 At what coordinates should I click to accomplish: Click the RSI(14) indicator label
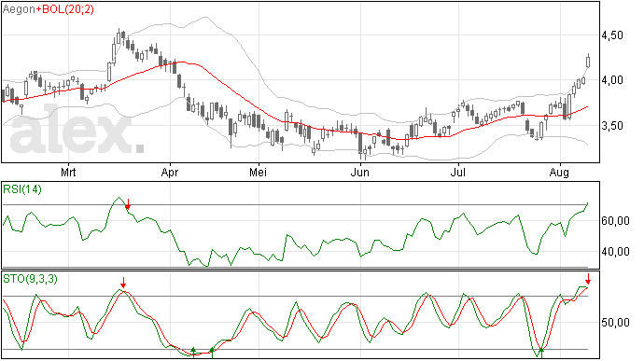tap(22, 189)
